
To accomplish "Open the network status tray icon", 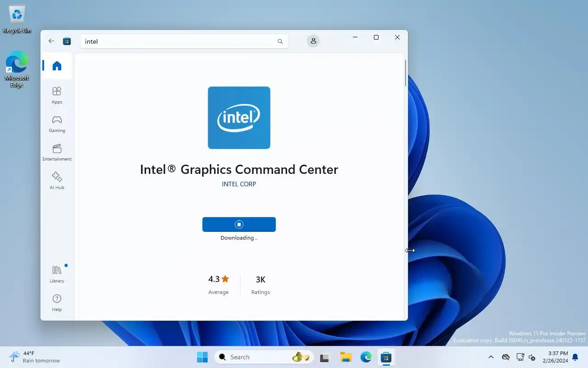I will pos(520,357).
